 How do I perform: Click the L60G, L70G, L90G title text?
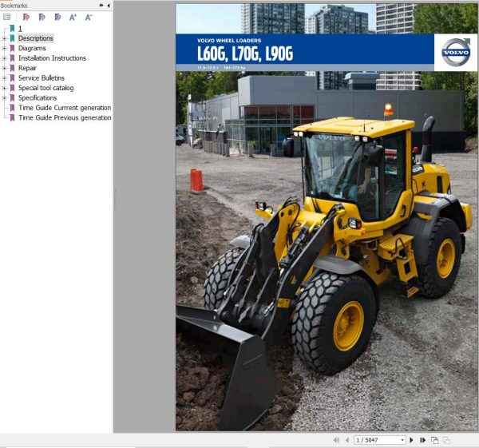pyautogui.click(x=245, y=54)
